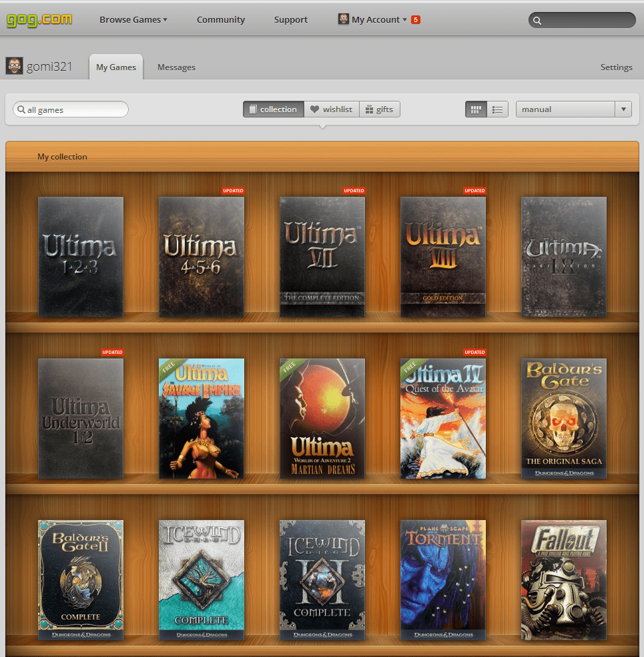Open Ultima Savage Empire cover
644x657 pixels.
click(202, 419)
